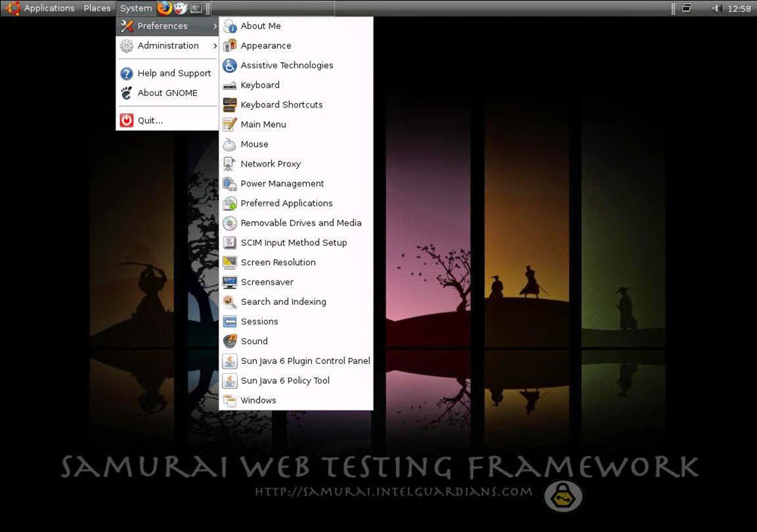Click the Quit power icon
The width and height of the screenshot is (757, 532).
point(126,120)
